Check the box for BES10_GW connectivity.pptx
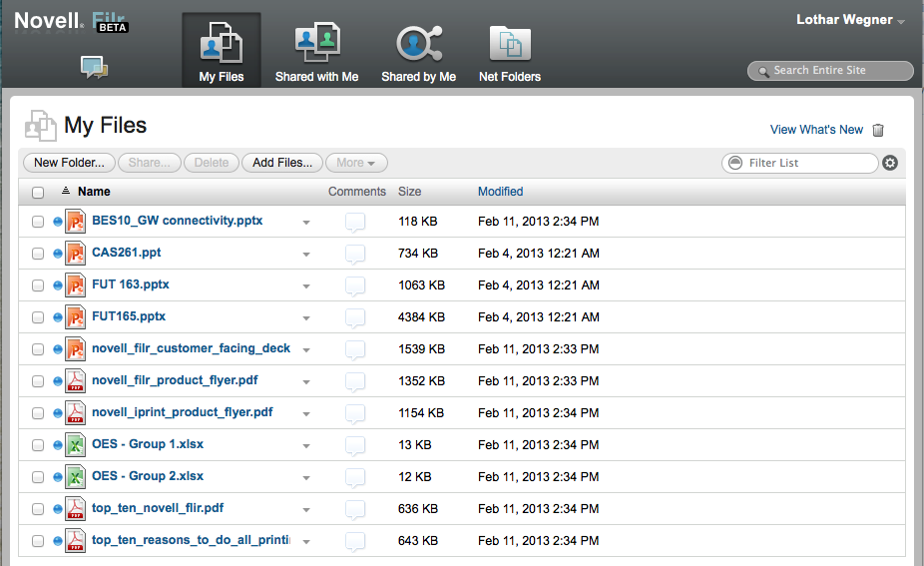The image size is (924, 566). click(38, 222)
